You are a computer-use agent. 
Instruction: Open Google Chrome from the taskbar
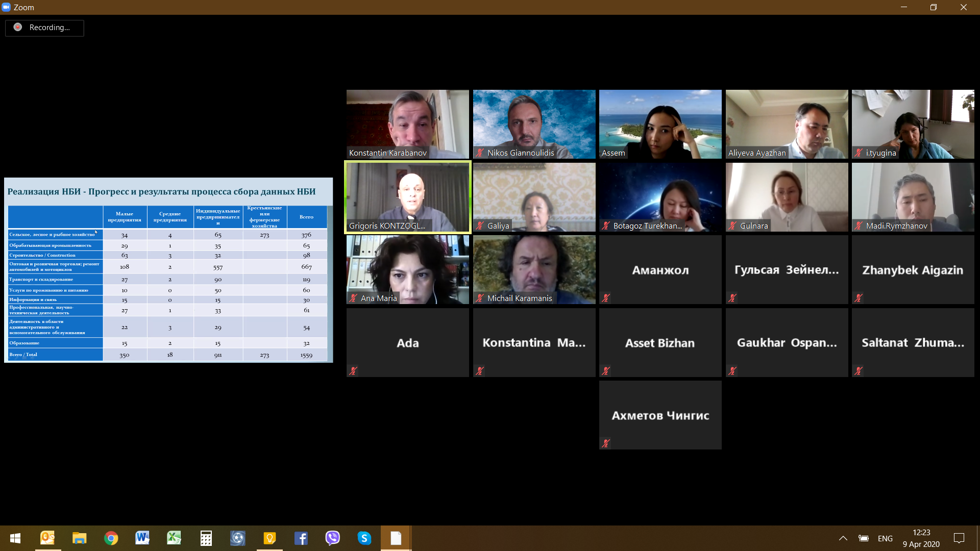pyautogui.click(x=111, y=538)
